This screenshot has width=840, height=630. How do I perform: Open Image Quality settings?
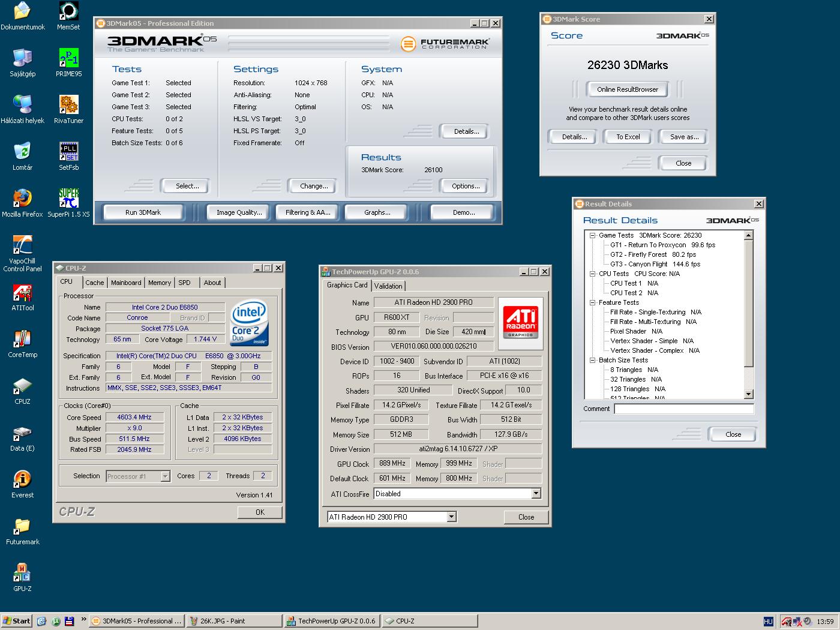tap(239, 212)
